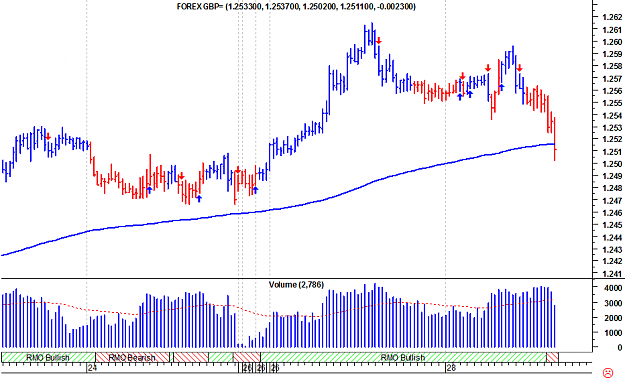The width and height of the screenshot is (625, 382).
Task: Click the 1.252 price axis label
Action: click(x=612, y=139)
